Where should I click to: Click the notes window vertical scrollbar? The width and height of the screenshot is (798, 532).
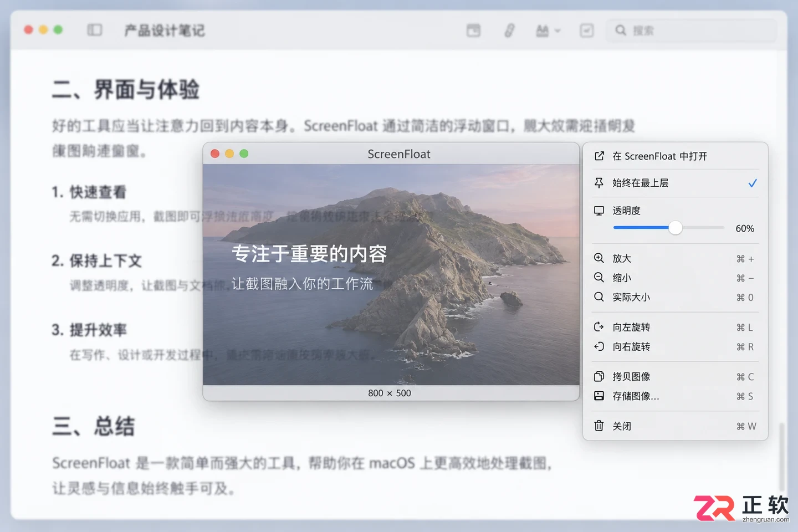point(781,457)
